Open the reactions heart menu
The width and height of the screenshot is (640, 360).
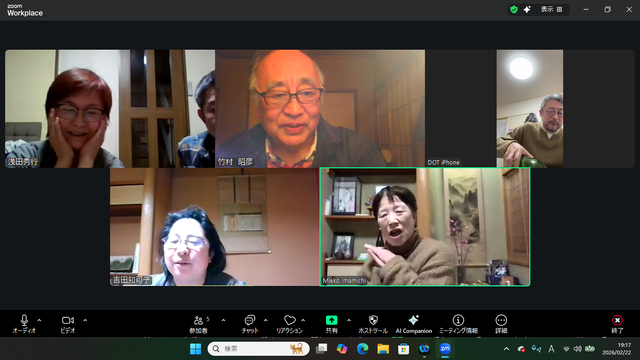pyautogui.click(x=289, y=324)
